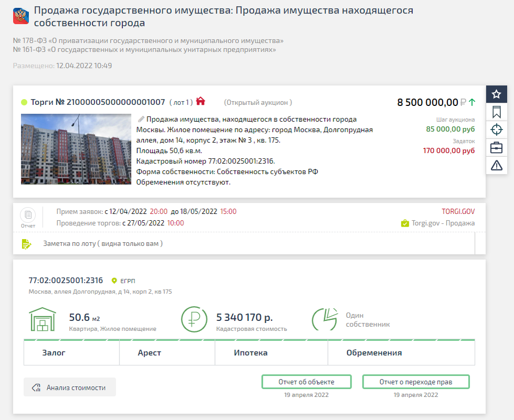Image resolution: width=514 pixels, height=420 pixels.
Task: Click the warning triangle icon in sidebar
Action: [x=496, y=165]
